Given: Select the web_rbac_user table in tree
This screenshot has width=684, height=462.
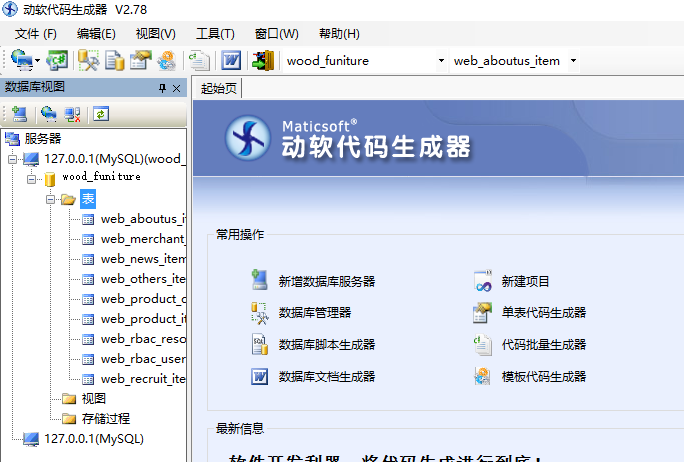Looking at the screenshot, I should pos(143,359).
